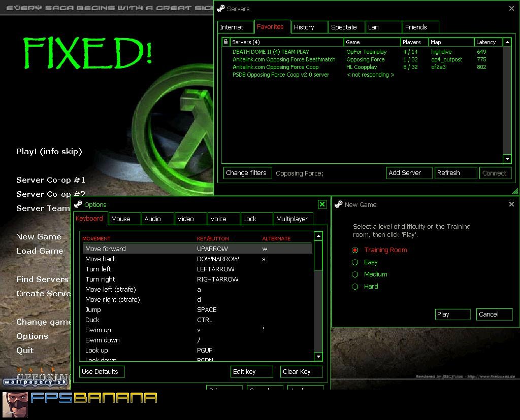Click the Steam icon on the Options window titlebar
This screenshot has width=520, height=420.
(x=77, y=204)
